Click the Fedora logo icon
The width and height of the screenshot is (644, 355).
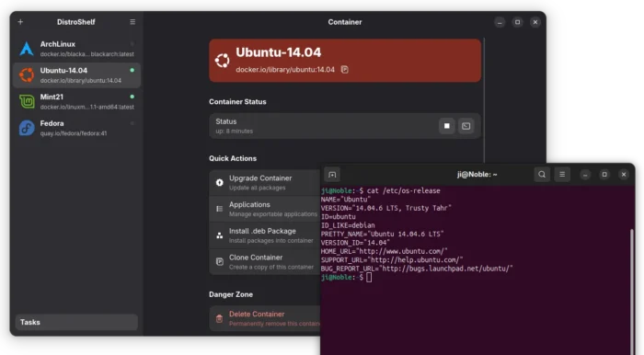[x=27, y=128]
